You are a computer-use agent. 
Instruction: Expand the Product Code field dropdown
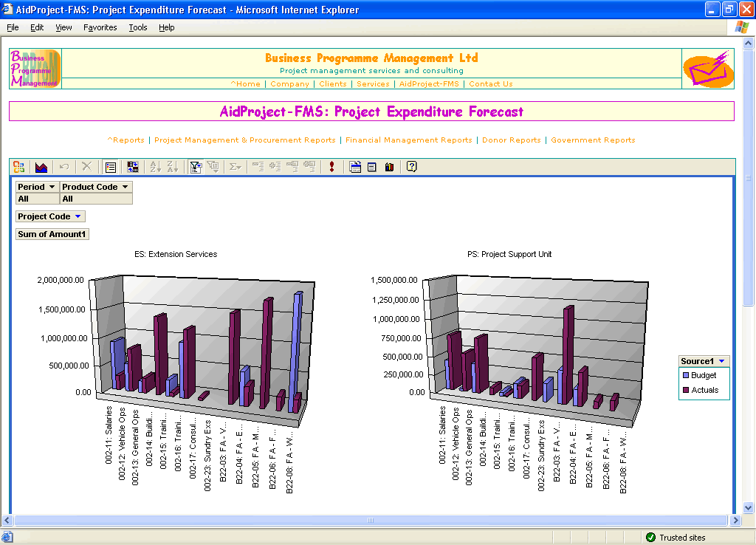click(126, 187)
